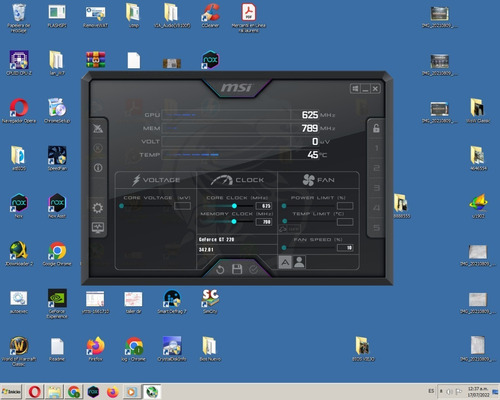Toggle Windows startup button in Afterburner
Screen dimensions: 500x400
(x=355, y=89)
